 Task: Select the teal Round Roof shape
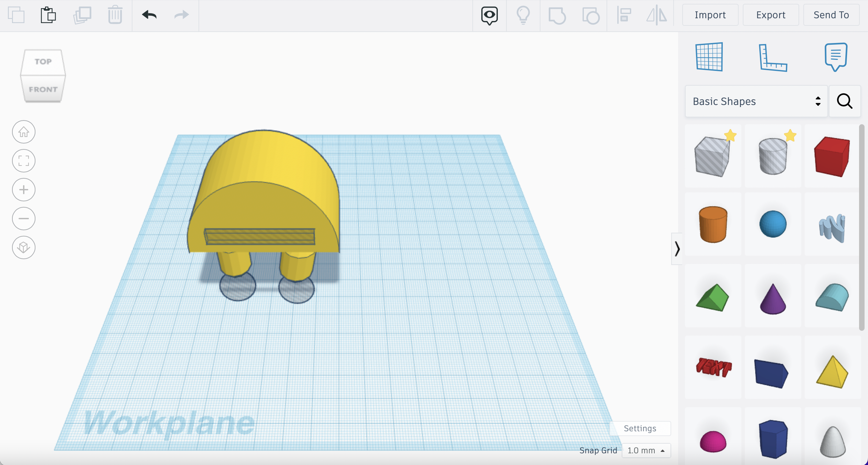(x=832, y=297)
